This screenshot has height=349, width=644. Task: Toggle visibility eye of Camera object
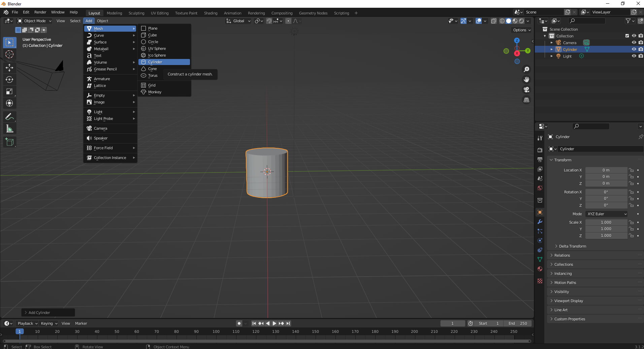click(634, 42)
